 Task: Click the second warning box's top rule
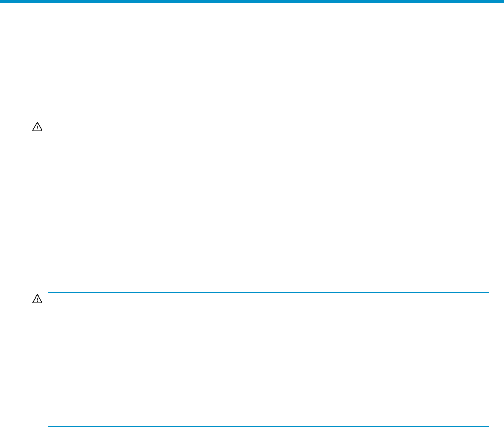(x=268, y=292)
